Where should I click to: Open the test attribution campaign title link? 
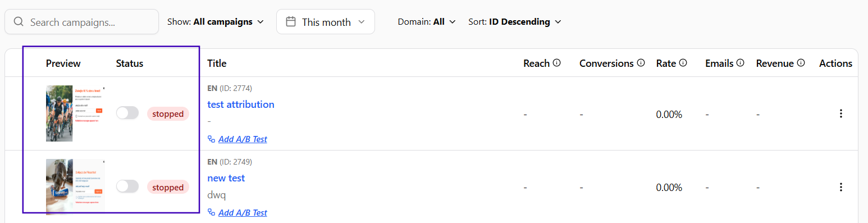(241, 104)
